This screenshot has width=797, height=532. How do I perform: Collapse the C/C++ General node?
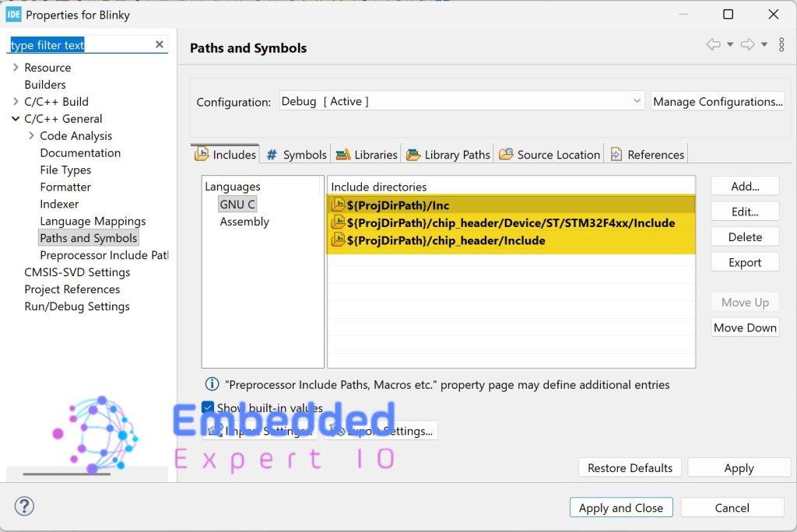[16, 119]
